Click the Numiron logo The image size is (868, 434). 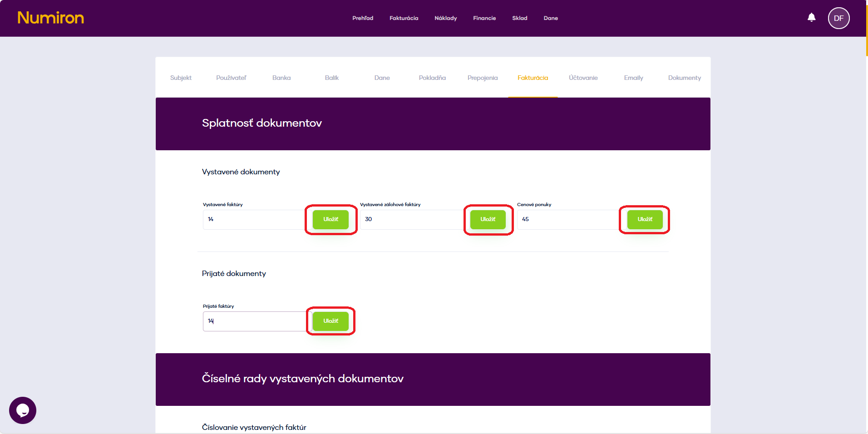(50, 18)
